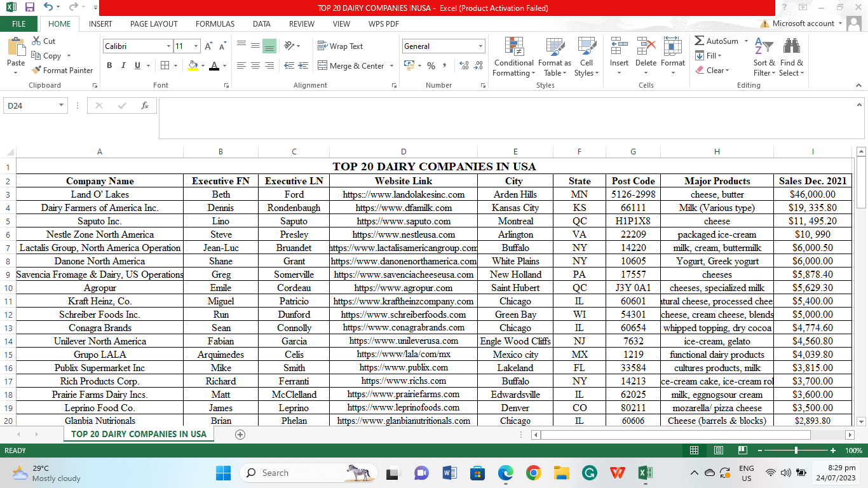Open Merge & Center dropdown arrow
The width and height of the screenshot is (868, 488).
(x=391, y=66)
